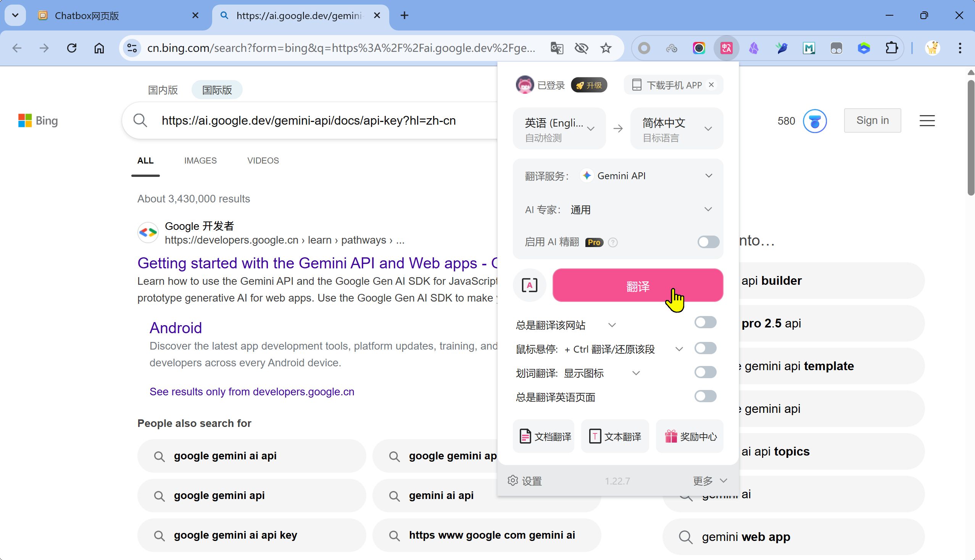Toggle 总是翻译该网站 switch on
975x560 pixels.
705,322
